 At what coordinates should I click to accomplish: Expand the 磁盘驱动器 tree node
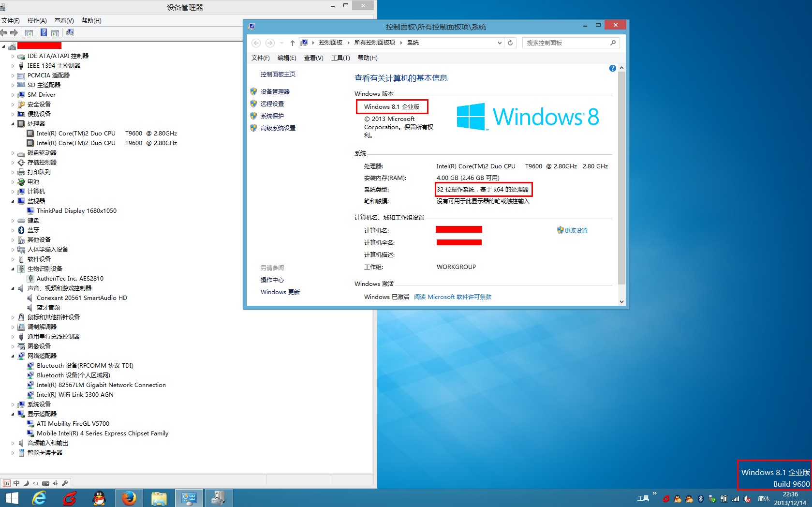(x=13, y=153)
